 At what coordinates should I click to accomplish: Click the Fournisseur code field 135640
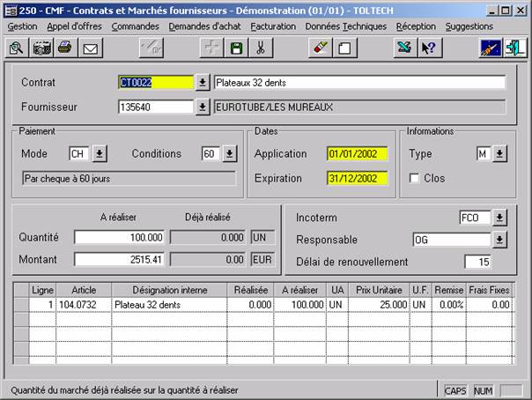156,107
